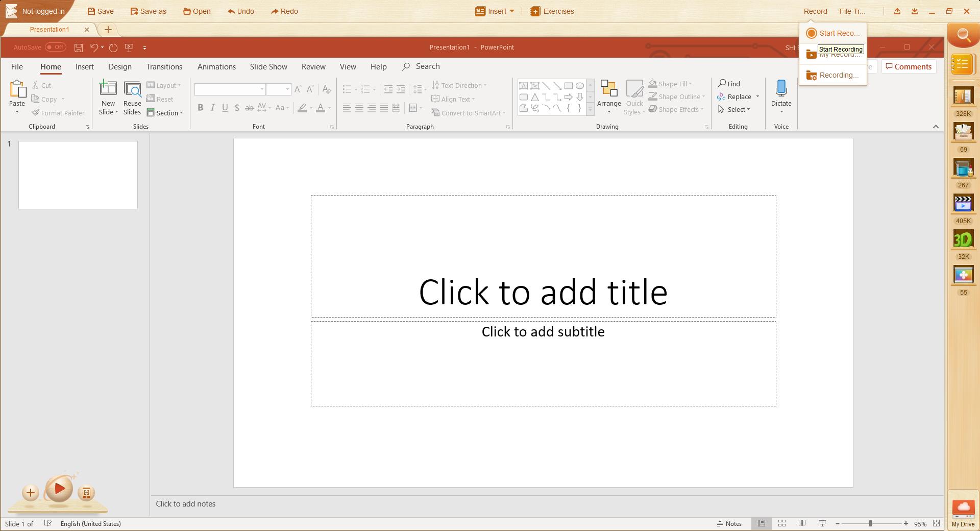Image resolution: width=980 pixels, height=531 pixels.
Task: Expand the Section dropdown
Action: [165, 113]
